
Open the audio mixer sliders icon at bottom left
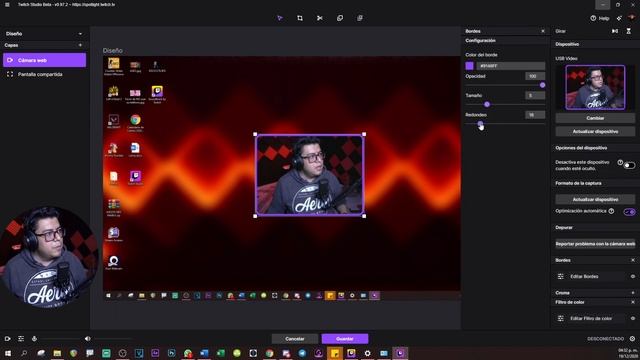[x=21, y=339]
